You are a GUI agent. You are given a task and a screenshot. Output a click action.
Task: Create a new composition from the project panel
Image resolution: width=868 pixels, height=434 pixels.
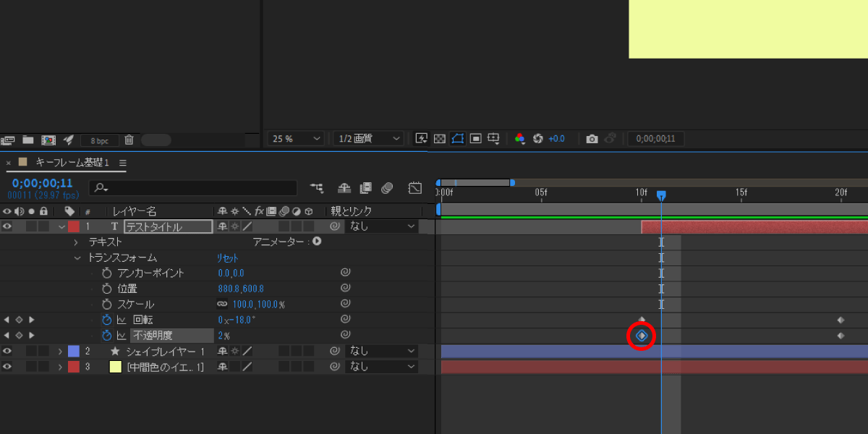(x=48, y=140)
